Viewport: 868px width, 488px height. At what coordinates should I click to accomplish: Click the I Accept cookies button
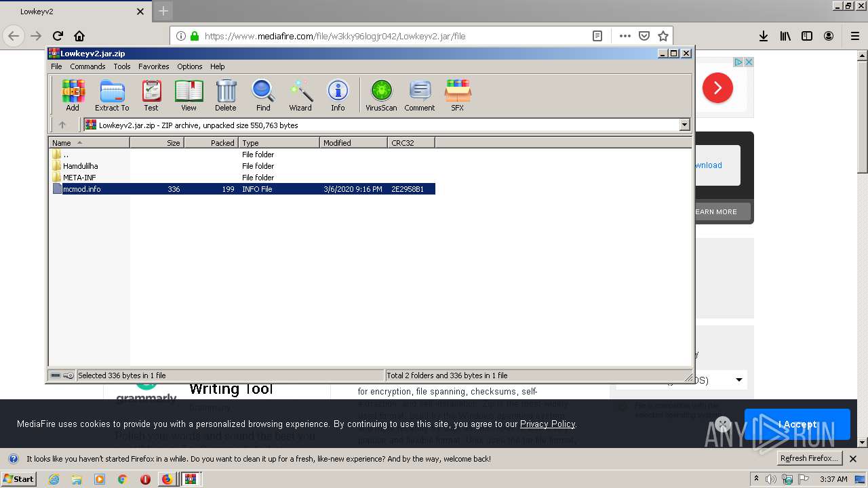click(x=797, y=424)
